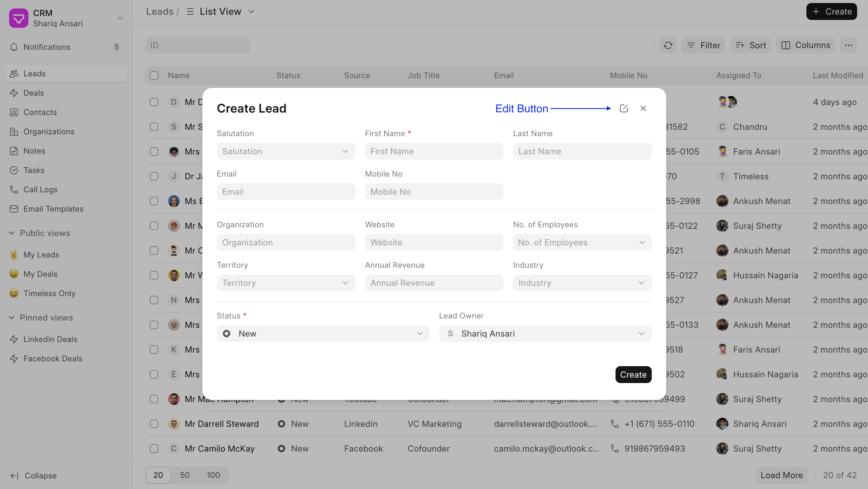The image size is (868, 489).
Task: Click the First Name input field
Action: 434,151
